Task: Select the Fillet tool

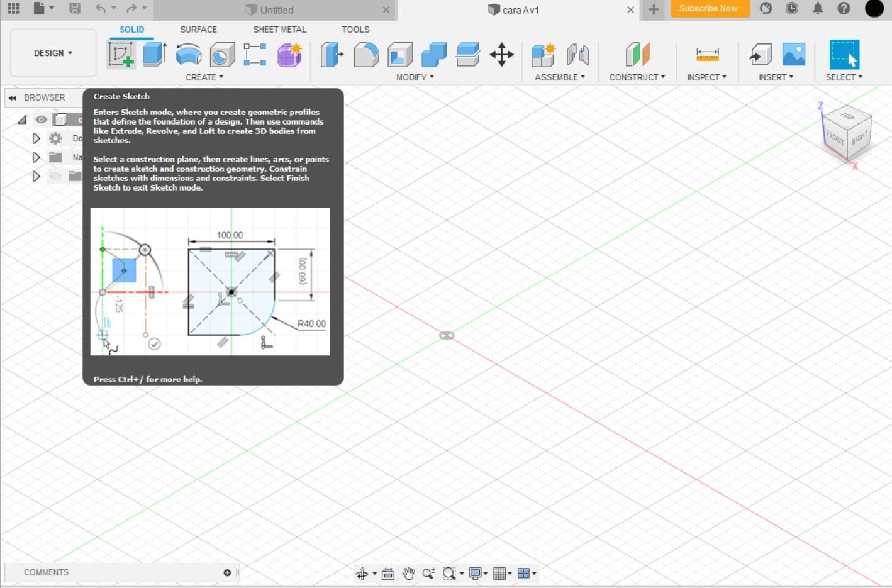Action: coord(366,55)
